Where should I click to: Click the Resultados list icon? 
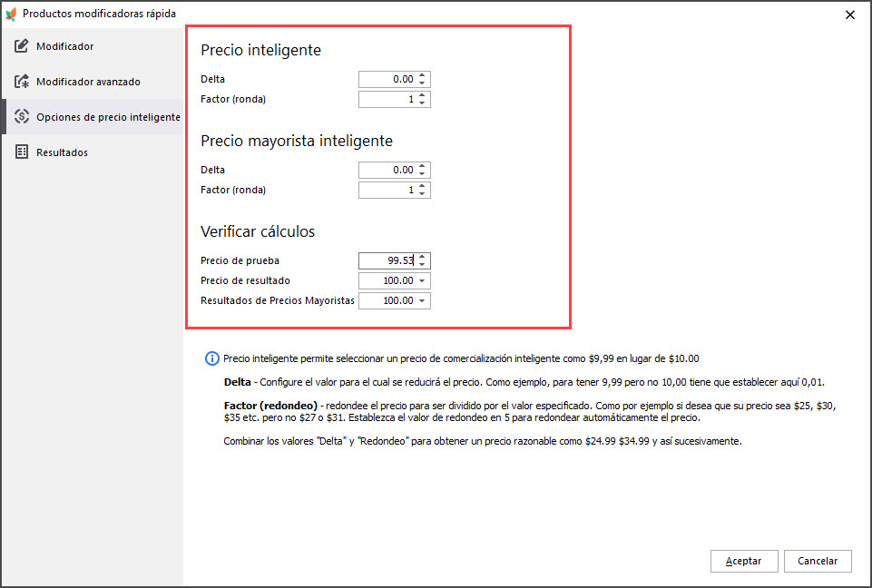click(21, 152)
